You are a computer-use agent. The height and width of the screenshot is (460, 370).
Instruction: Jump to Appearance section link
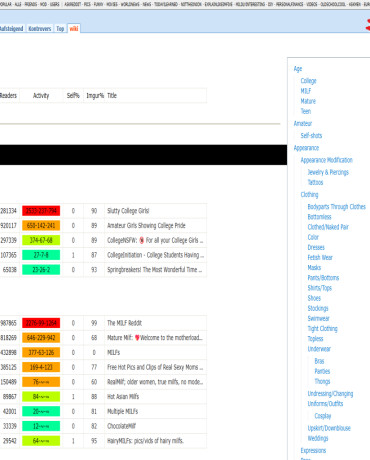[x=306, y=148]
